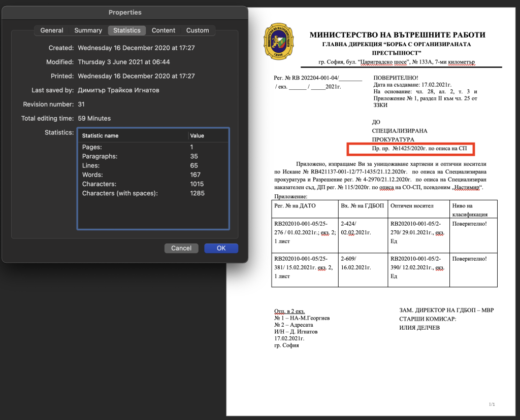
Task: Select the Statistics tab
Action: coord(126,30)
